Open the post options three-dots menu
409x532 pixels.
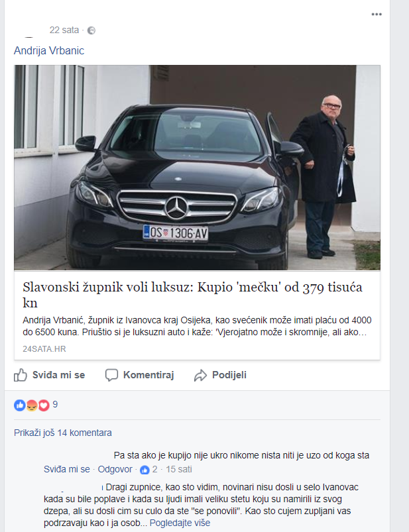(x=377, y=15)
